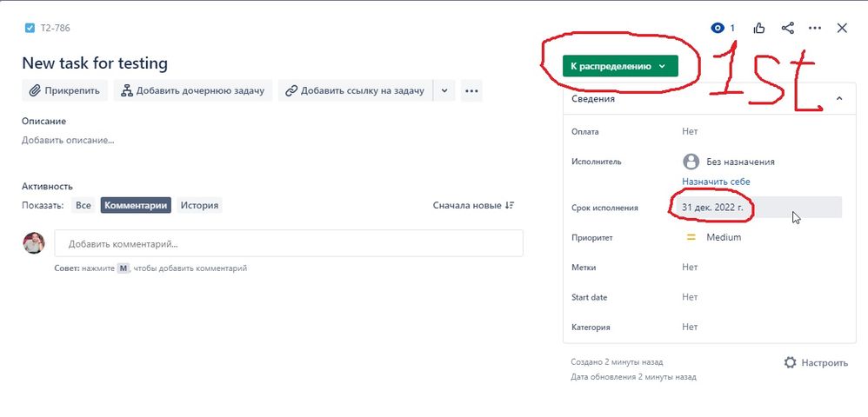868x417 pixels.
Task: Click the Активность heading
Action: coord(47,187)
